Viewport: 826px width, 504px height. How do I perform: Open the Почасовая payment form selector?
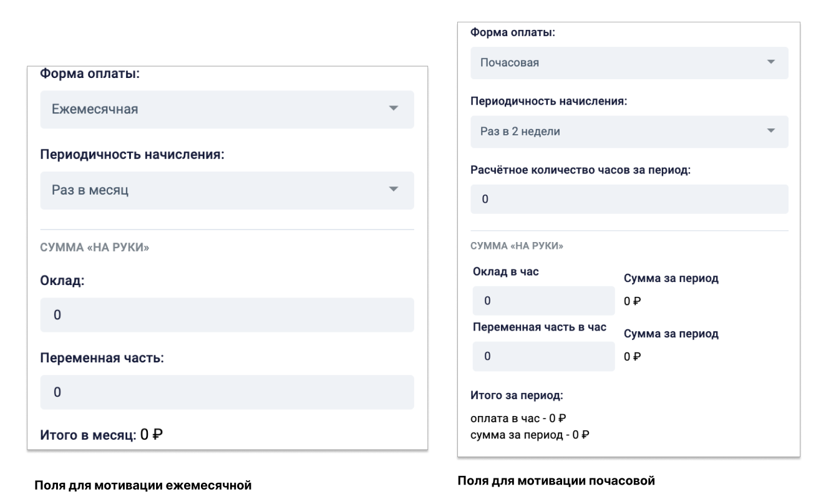click(x=628, y=62)
